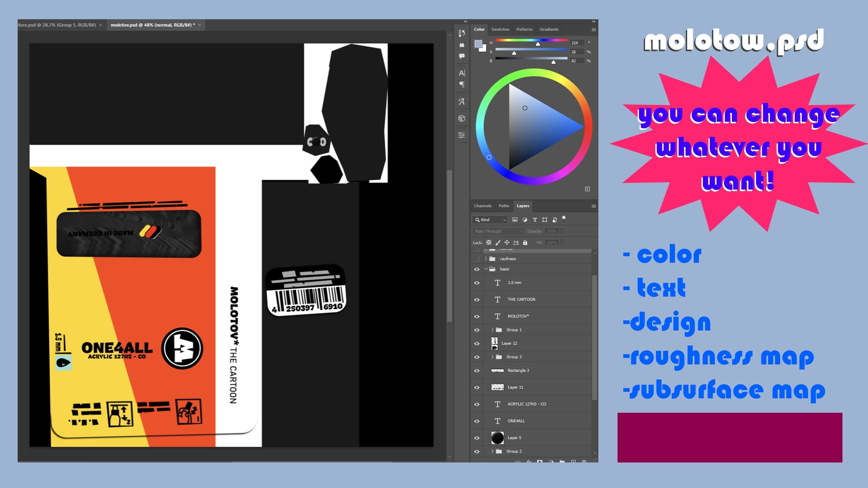Click the Layer 5 thumbnail
This screenshot has height=488, width=868.
(497, 438)
